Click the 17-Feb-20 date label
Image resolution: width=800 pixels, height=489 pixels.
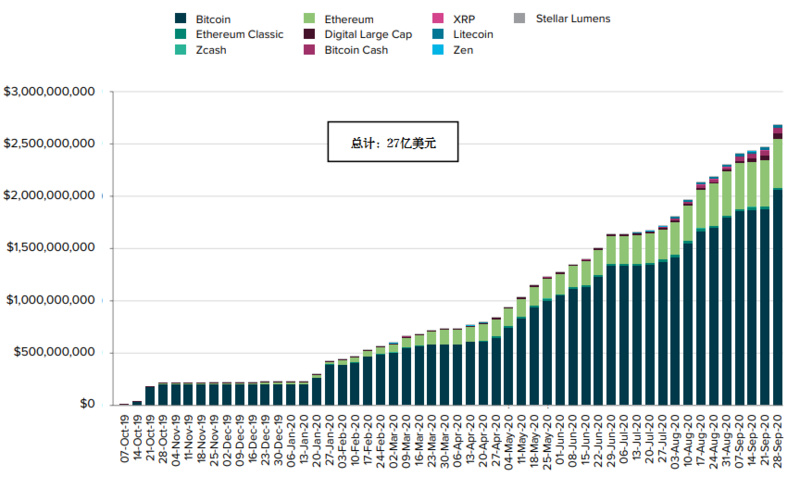coord(368,439)
